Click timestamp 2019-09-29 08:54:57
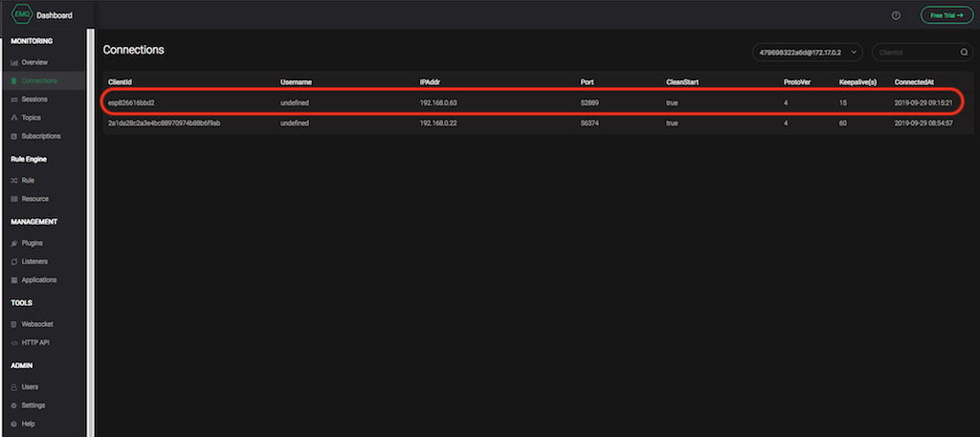Screen dimensions: 980x437 pos(924,123)
